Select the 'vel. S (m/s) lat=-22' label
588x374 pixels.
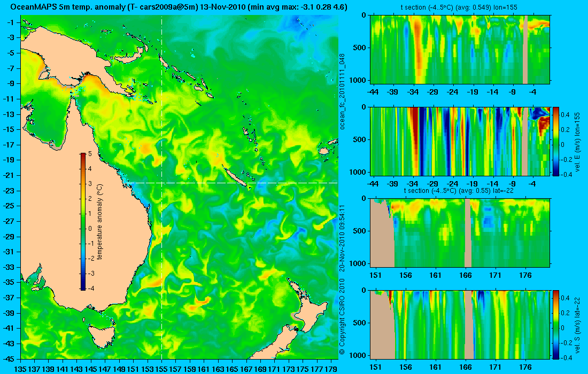tap(577, 324)
